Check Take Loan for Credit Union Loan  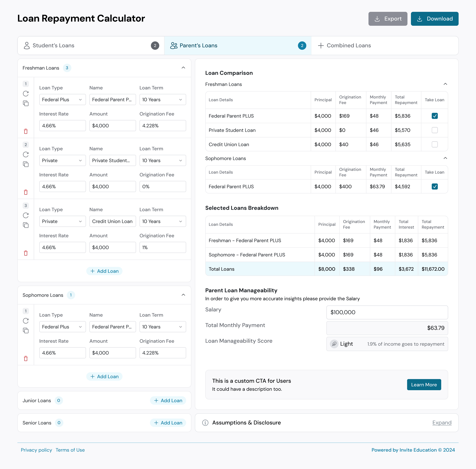click(435, 144)
